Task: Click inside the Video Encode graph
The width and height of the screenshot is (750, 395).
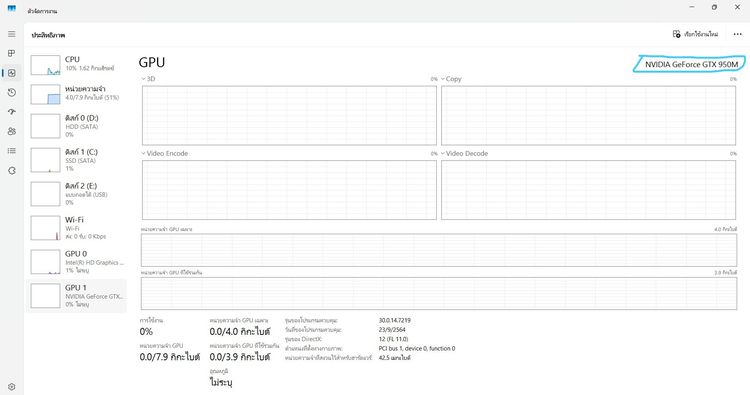Action: (289, 190)
